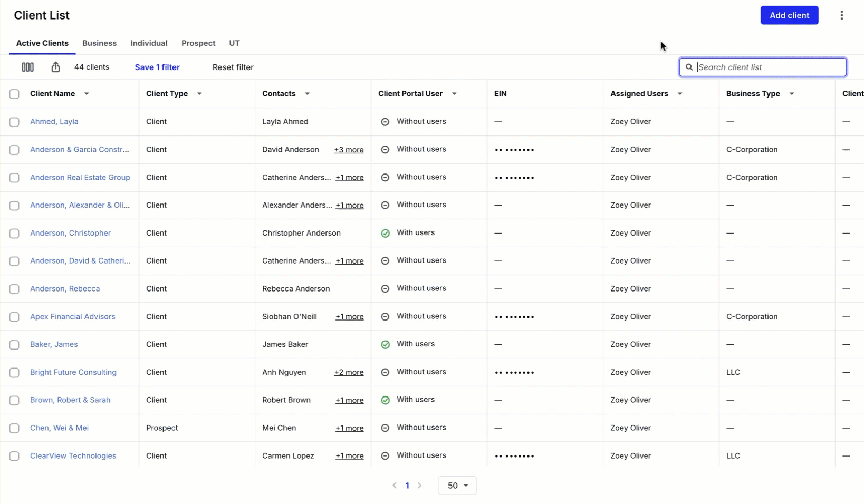Open the column customization icon
864x504 pixels.
27,67
